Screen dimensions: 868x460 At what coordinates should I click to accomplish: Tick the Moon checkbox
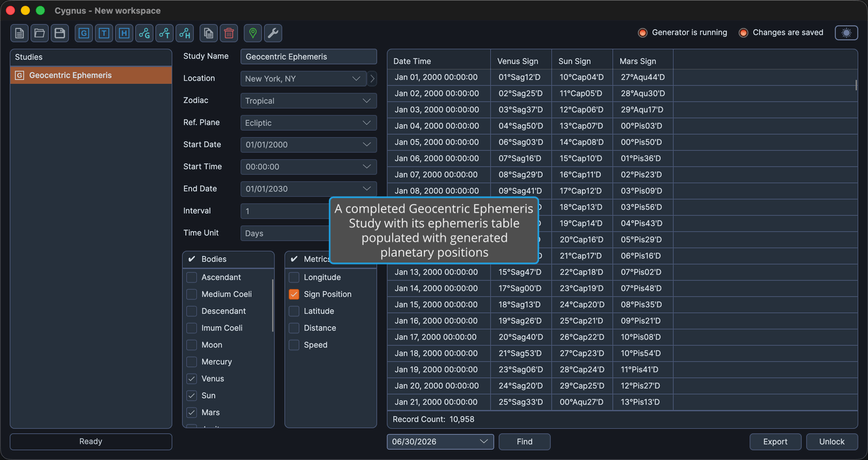192,345
